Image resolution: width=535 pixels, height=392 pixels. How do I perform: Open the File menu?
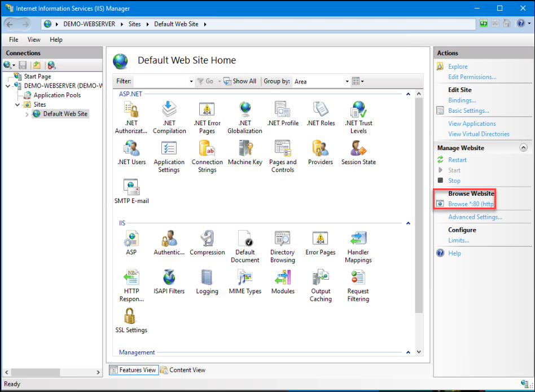(x=14, y=39)
